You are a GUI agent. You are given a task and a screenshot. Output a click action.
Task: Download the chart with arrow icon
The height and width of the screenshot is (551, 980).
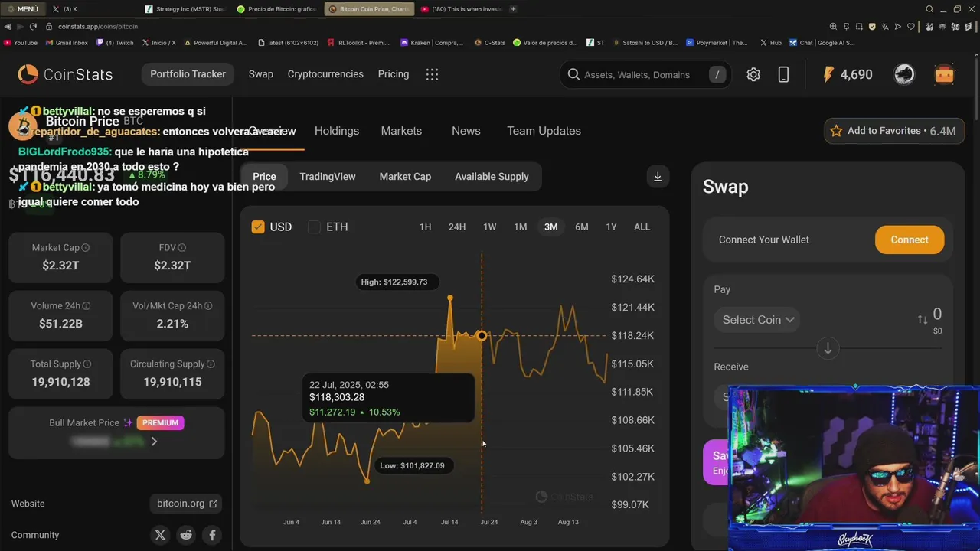(x=658, y=176)
